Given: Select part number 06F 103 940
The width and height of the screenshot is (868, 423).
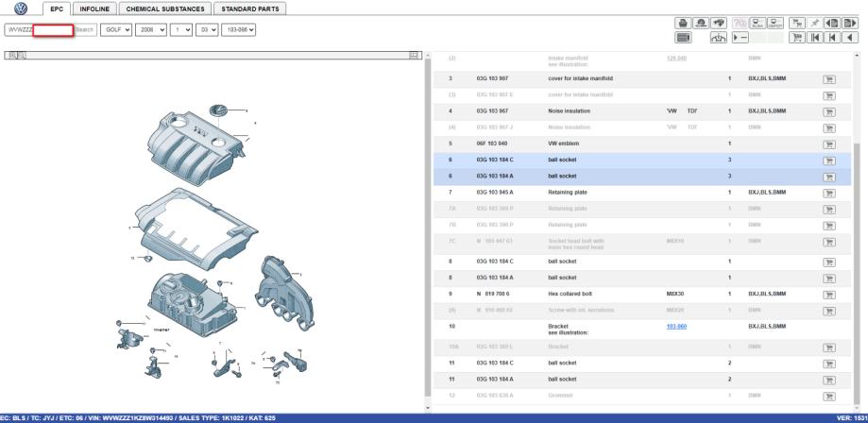Looking at the screenshot, I should 491,144.
